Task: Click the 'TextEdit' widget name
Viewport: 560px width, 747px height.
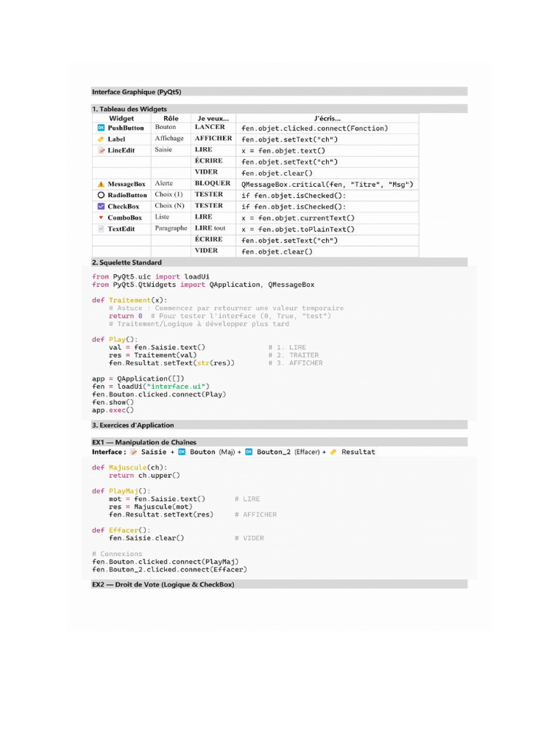Action: coord(121,228)
